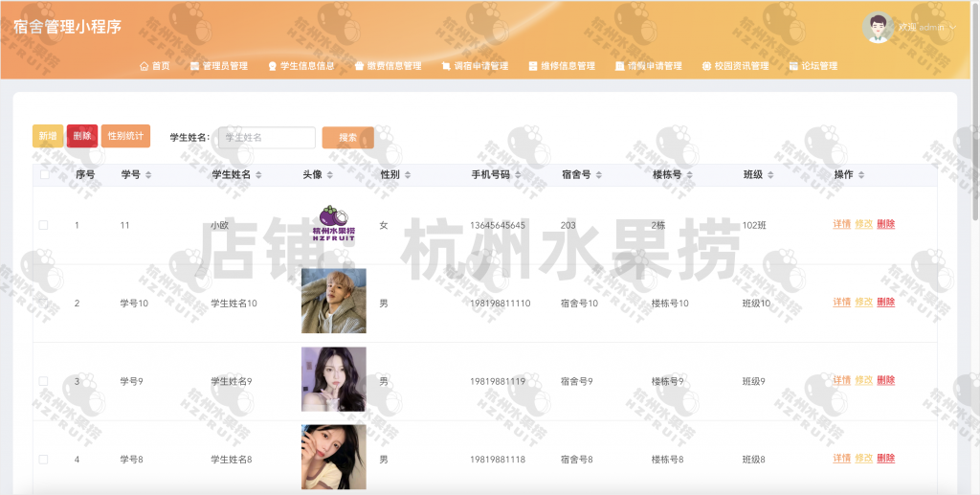Click the admin avatar picture
The height and width of the screenshot is (495, 980).
click(879, 28)
